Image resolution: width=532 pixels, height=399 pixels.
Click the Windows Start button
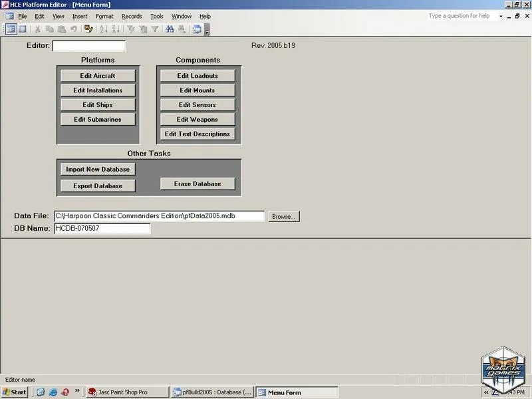point(14,392)
